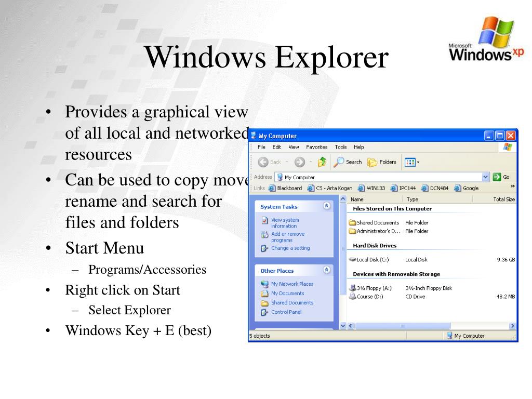Open the File menu
The width and height of the screenshot is (532, 399).
(x=261, y=147)
